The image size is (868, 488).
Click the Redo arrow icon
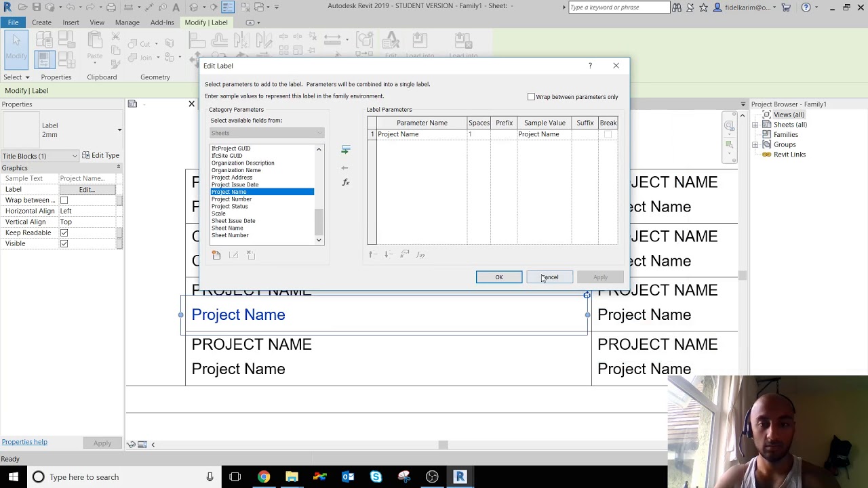90,7
